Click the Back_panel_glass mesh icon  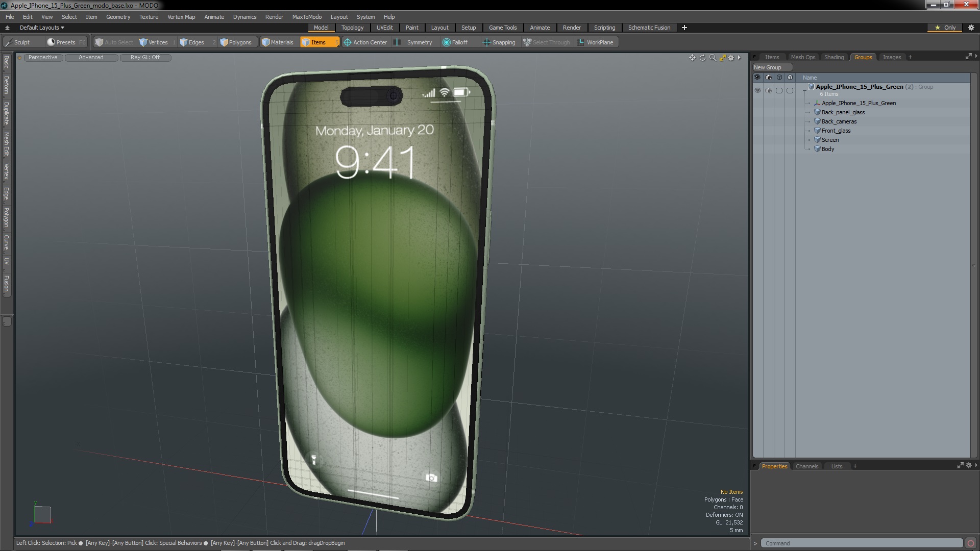pos(817,112)
